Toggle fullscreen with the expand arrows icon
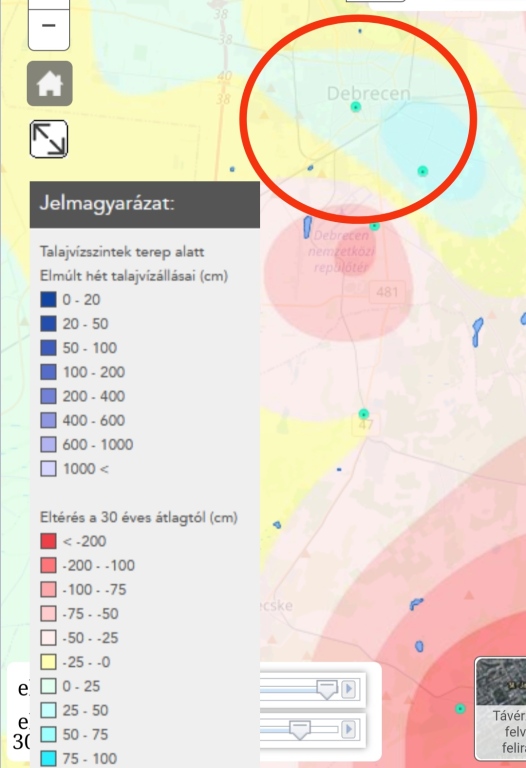Image resolution: width=526 pixels, height=768 pixels. pos(49,139)
